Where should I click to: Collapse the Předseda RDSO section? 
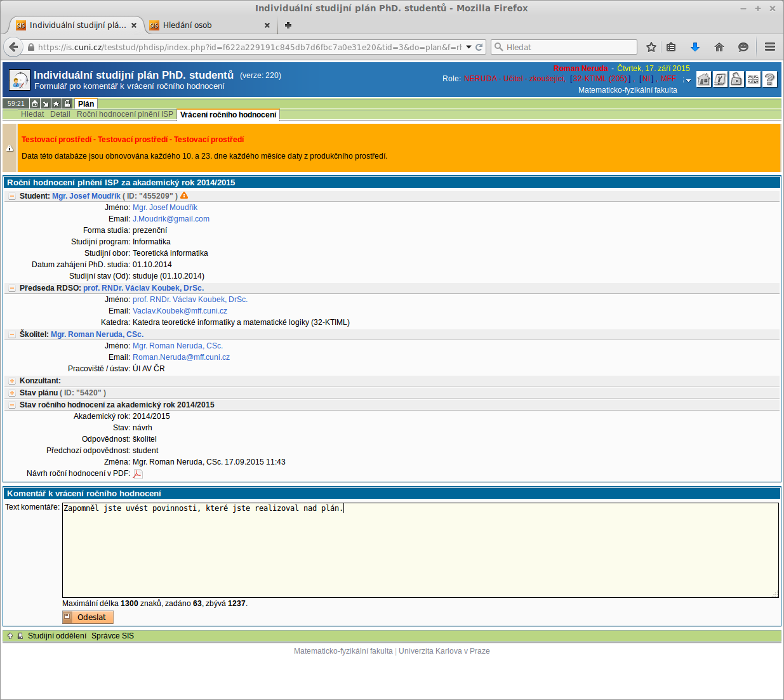[12, 288]
